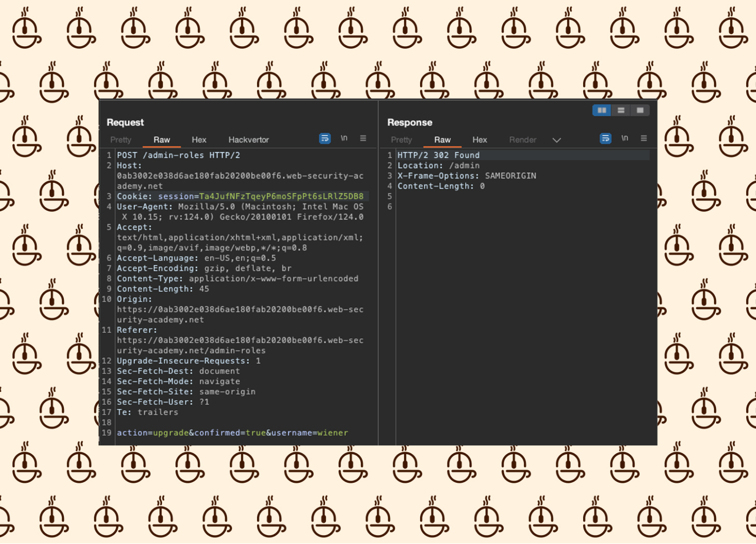Open Response panel hamburger menu
Image resolution: width=756 pixels, height=544 pixels.
click(644, 138)
